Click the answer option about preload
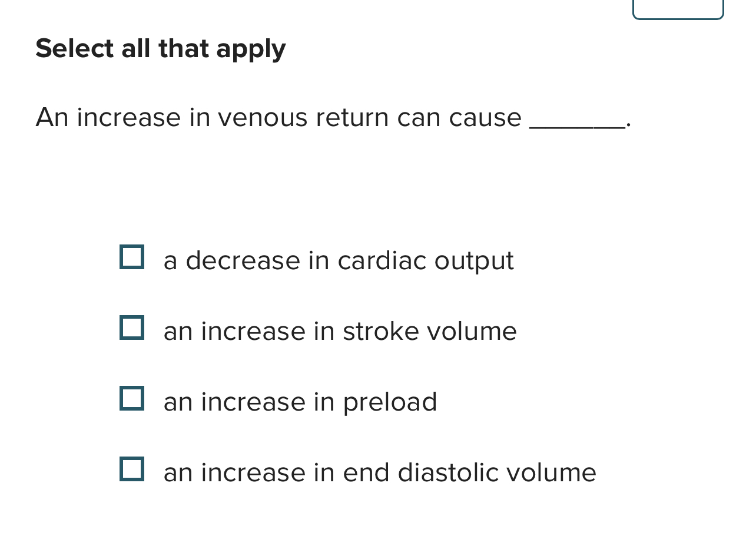 [x=300, y=401]
